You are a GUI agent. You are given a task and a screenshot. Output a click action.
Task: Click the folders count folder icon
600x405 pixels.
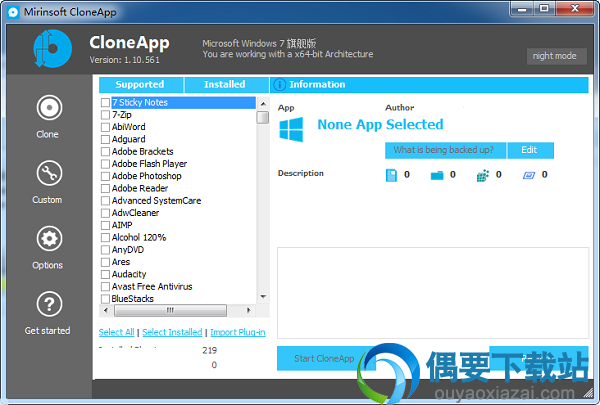437,175
